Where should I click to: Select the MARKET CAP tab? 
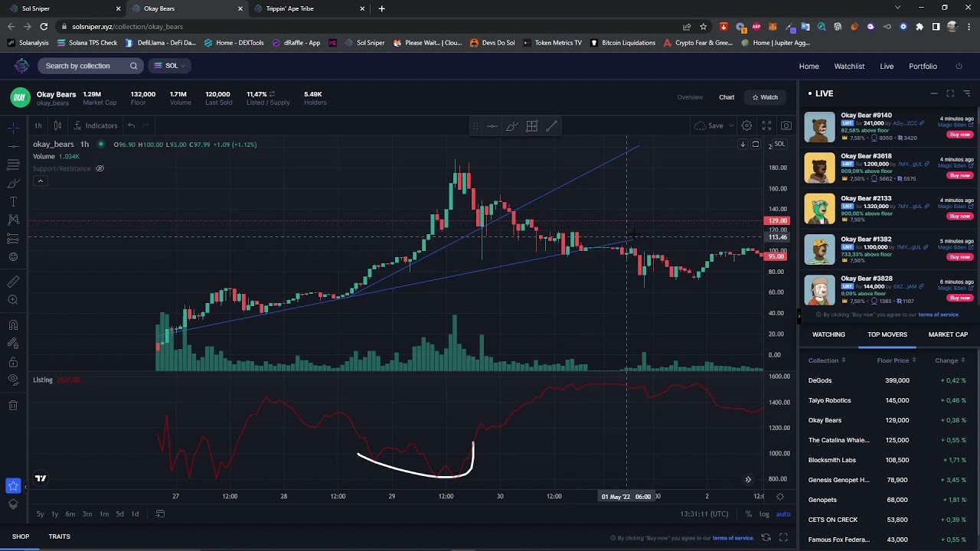(948, 334)
